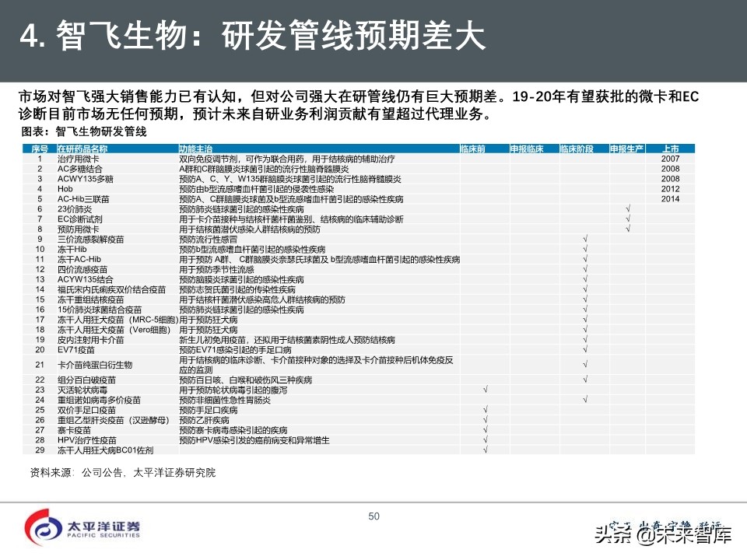This screenshot has width=747, height=560.
Task: Select the '寨卡疫苗' cell
Action: pos(74,430)
